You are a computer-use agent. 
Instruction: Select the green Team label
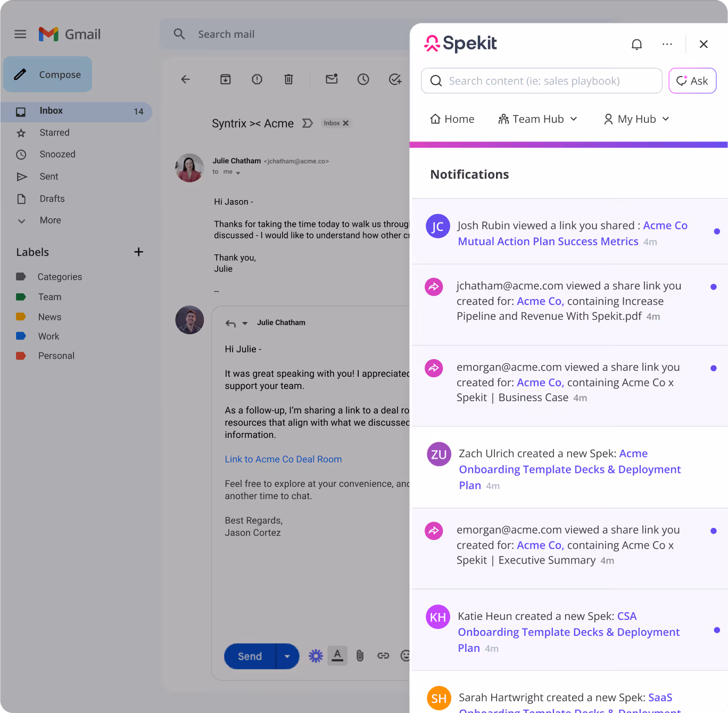(49, 297)
